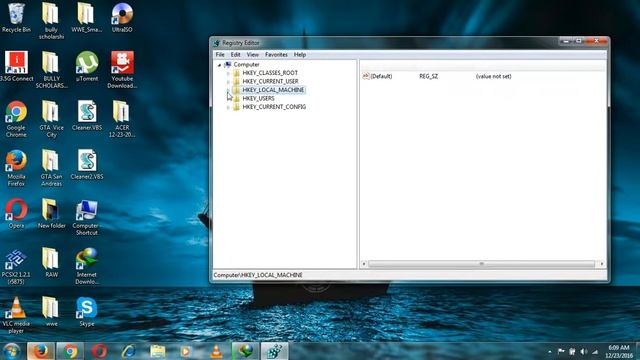The width and height of the screenshot is (640, 360).
Task: Open the volume control in system tray
Action: click(584, 351)
